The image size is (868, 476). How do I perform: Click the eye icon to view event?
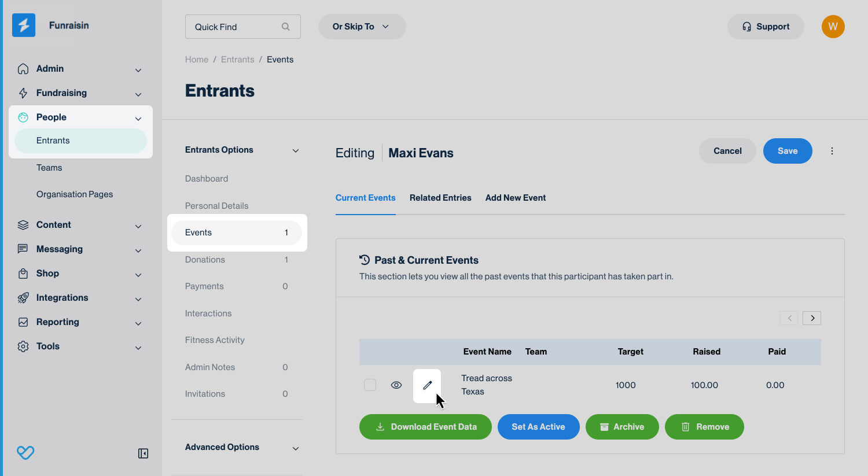(396, 385)
